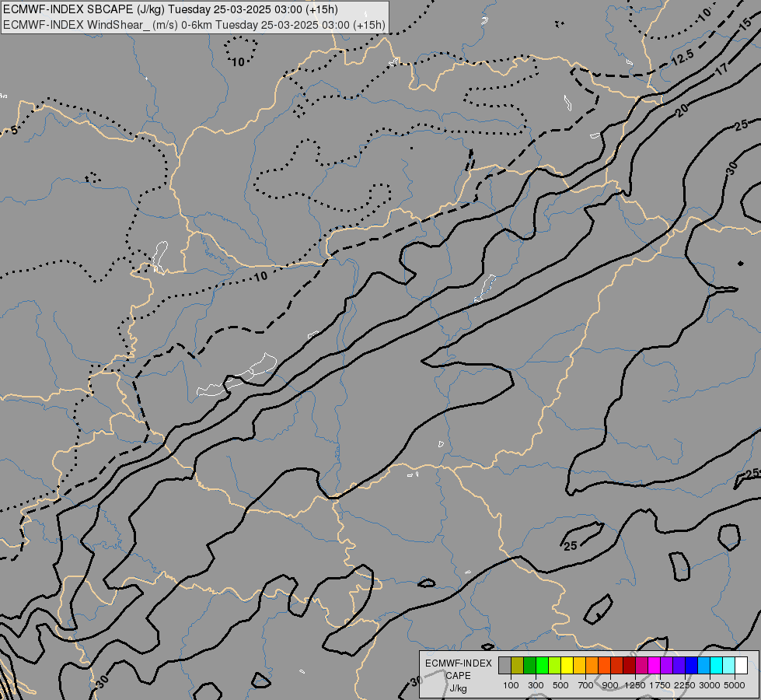Click the ECMWF-INDEX label in the legend box
The image size is (761, 700).
[x=458, y=663]
